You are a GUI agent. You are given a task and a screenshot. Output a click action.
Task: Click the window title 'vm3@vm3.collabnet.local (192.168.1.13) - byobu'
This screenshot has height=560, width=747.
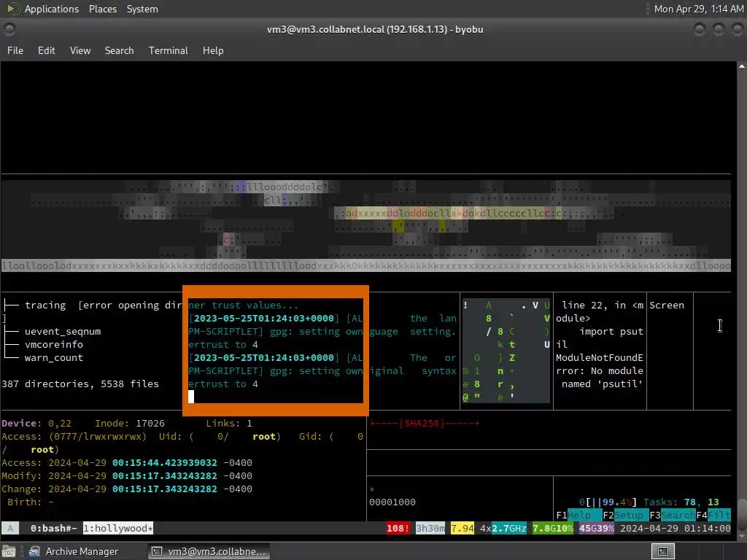375,29
